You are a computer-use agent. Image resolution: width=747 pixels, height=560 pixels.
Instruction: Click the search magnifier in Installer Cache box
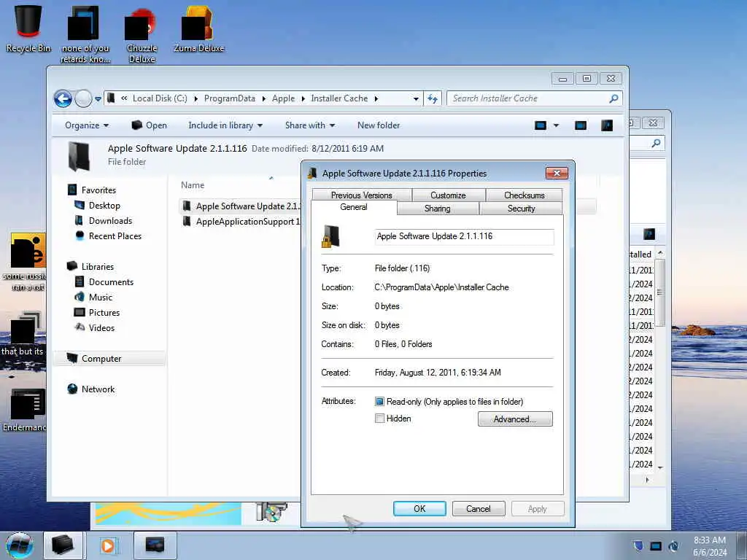point(614,98)
